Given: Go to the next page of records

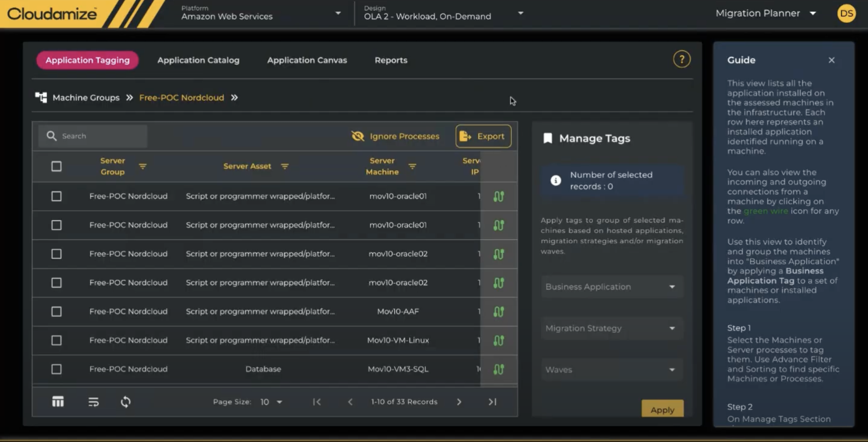Looking at the screenshot, I should pos(459,402).
